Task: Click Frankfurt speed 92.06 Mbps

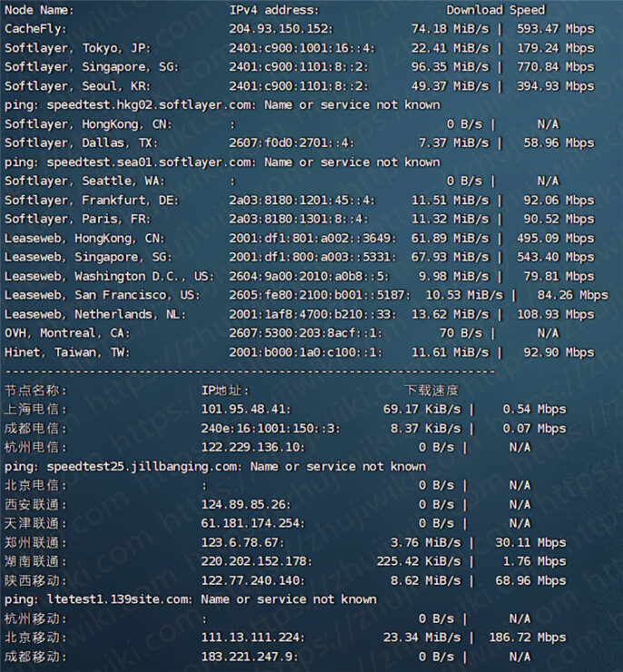Action: click(559, 200)
